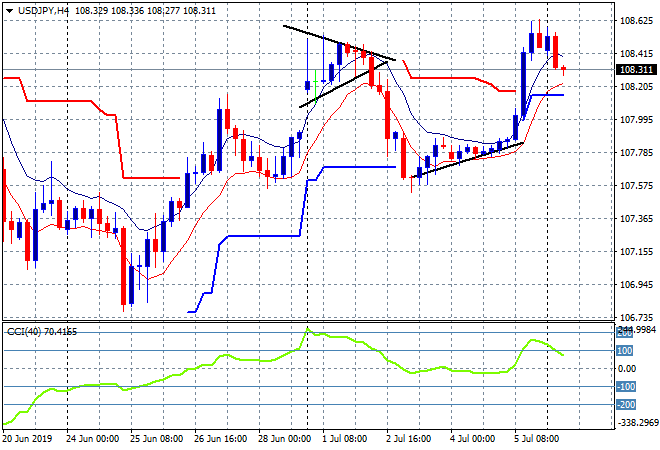This screenshot has width=660, height=450.
Task: Click the 108.415 price axis label
Action: tap(636, 53)
